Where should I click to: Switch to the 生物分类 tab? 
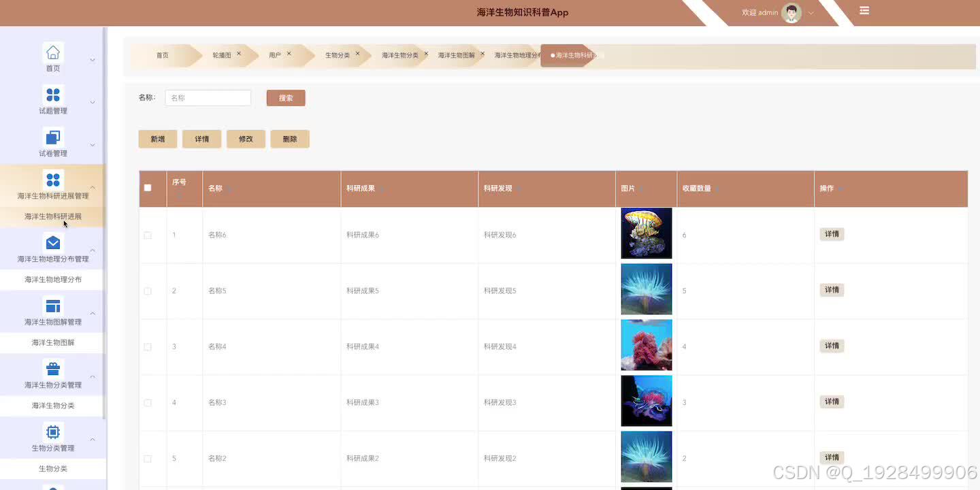338,56
